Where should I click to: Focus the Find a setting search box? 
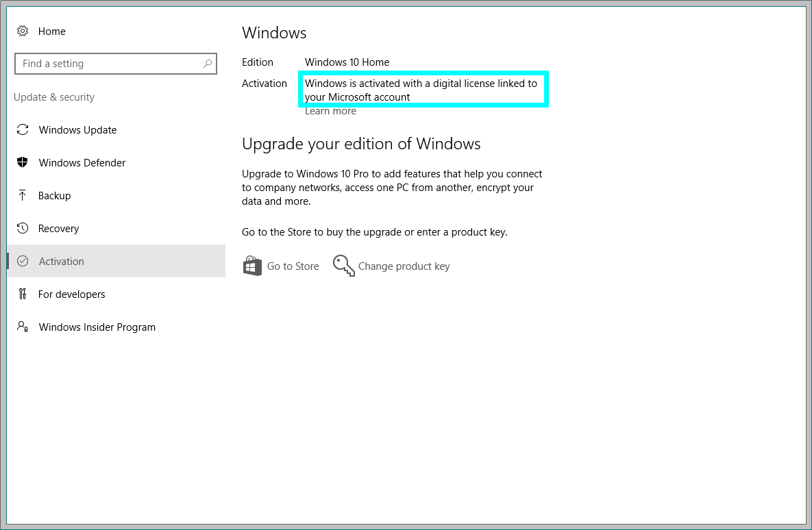tap(116, 64)
